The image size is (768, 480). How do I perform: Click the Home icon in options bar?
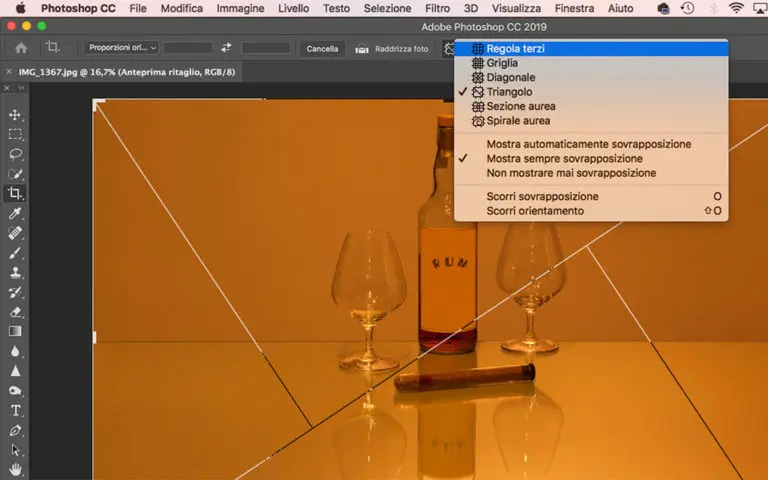[21, 48]
